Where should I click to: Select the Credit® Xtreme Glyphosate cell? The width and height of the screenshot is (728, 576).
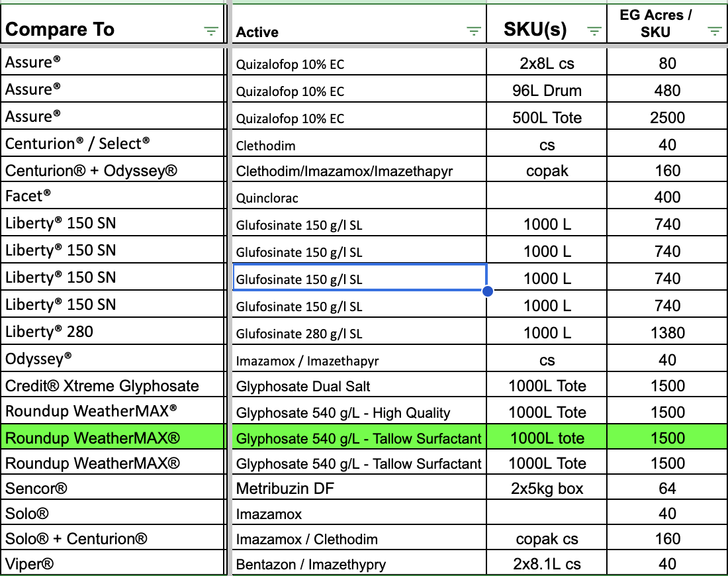(x=113, y=386)
